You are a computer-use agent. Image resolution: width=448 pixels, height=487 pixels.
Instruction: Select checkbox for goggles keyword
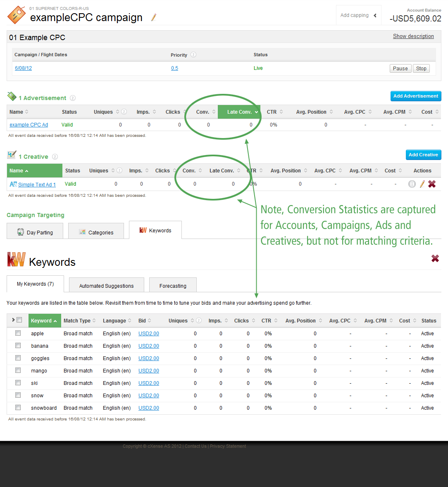18,358
